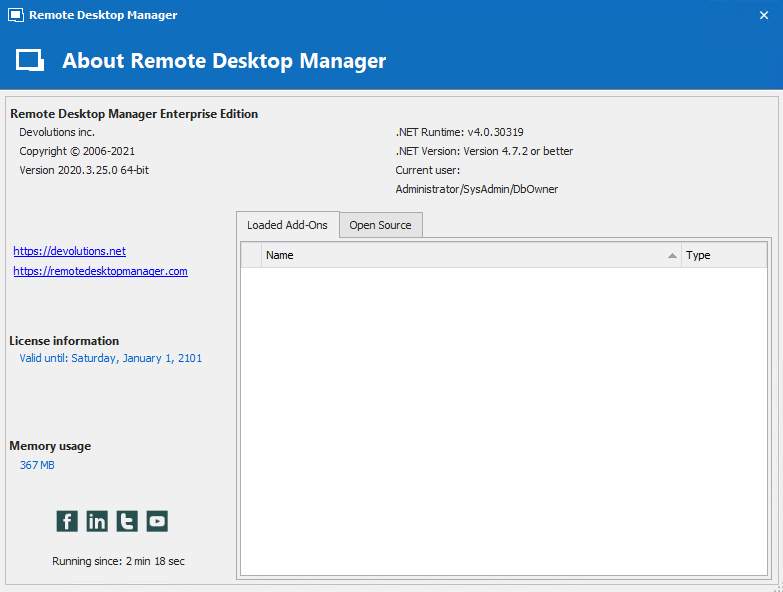Open the Facebook social icon
This screenshot has height=592, width=783.
pos(67,521)
